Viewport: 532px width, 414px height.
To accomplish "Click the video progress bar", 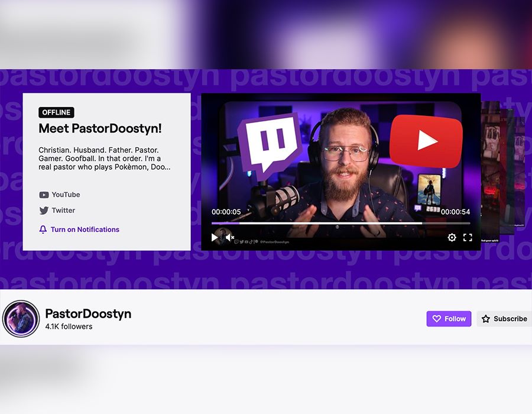I will (340, 224).
